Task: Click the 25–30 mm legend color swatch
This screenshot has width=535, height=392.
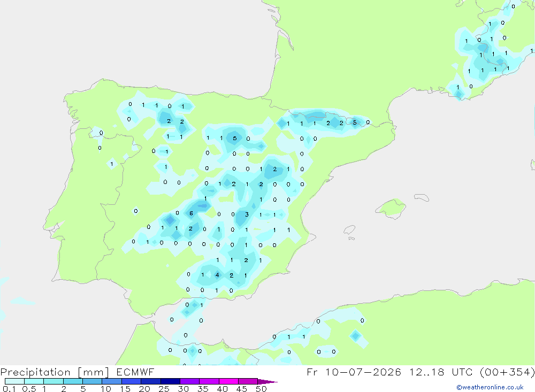Action: [x=170, y=381]
